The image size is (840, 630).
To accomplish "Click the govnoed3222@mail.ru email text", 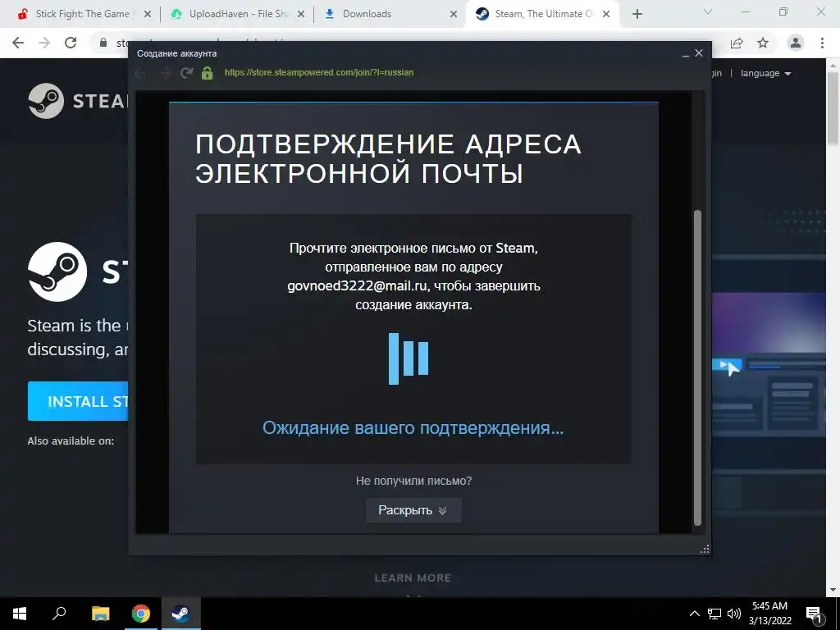I will pos(357,285).
